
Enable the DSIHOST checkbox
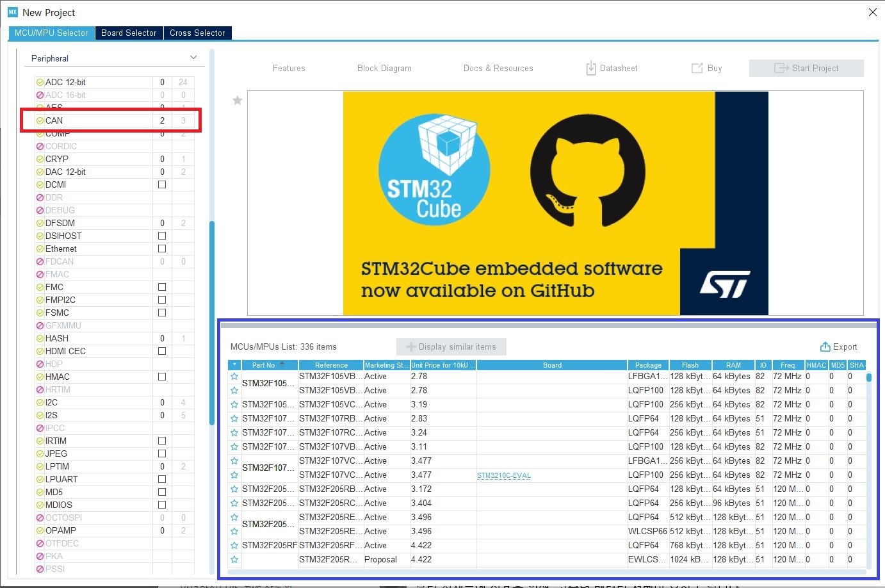162,236
